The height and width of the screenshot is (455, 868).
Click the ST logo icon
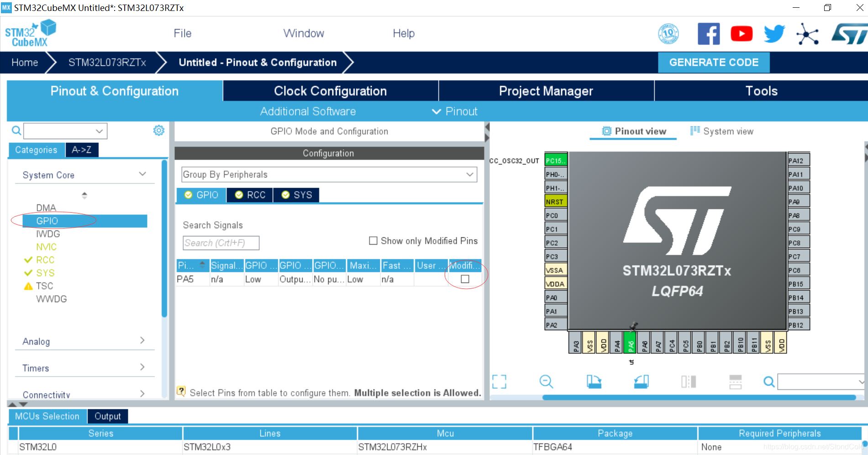[849, 34]
